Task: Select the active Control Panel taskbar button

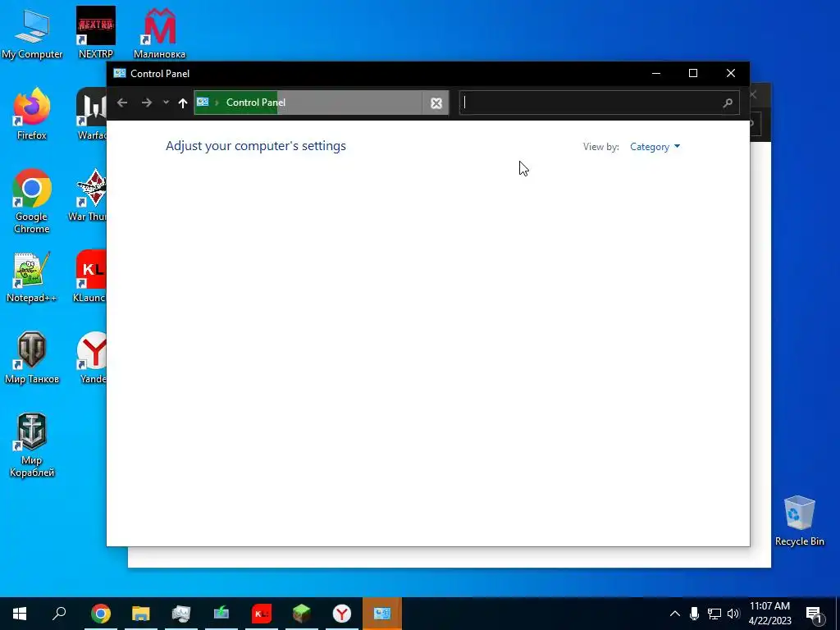Action: [x=382, y=614]
